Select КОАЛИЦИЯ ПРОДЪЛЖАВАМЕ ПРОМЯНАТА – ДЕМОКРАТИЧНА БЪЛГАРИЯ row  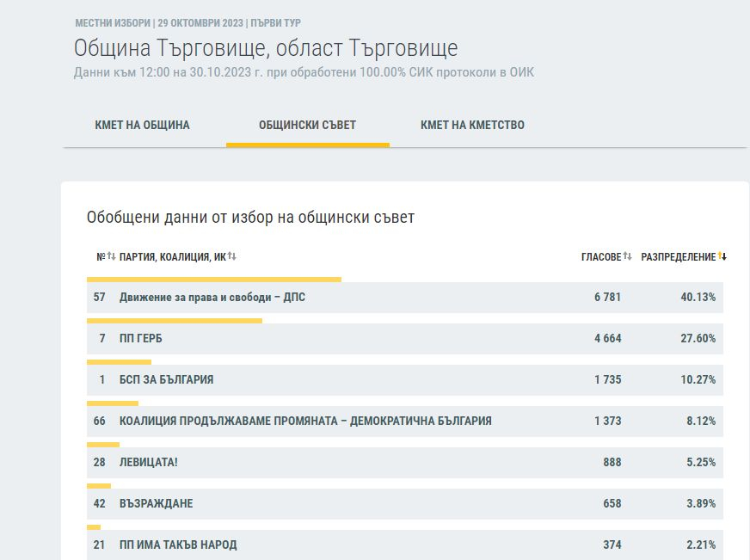[404, 422]
